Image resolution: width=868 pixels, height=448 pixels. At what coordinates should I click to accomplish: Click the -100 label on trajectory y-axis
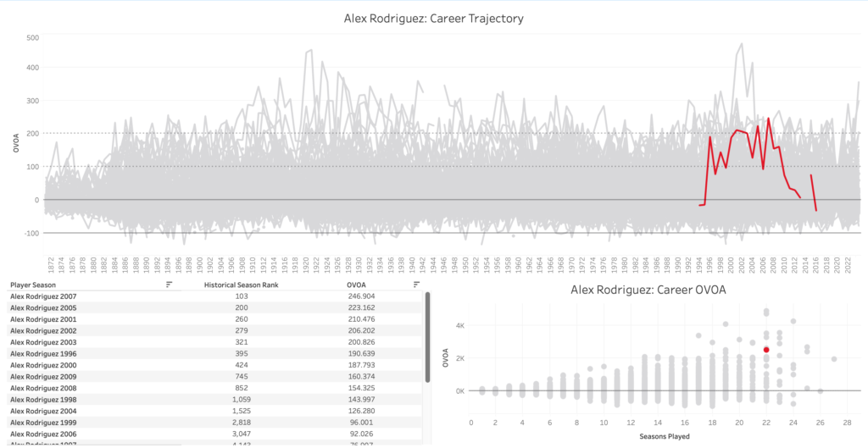point(31,233)
